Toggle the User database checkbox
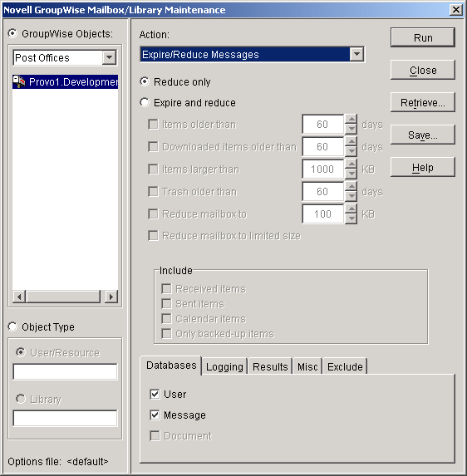Viewport: 467px width, 476px height. tap(155, 394)
